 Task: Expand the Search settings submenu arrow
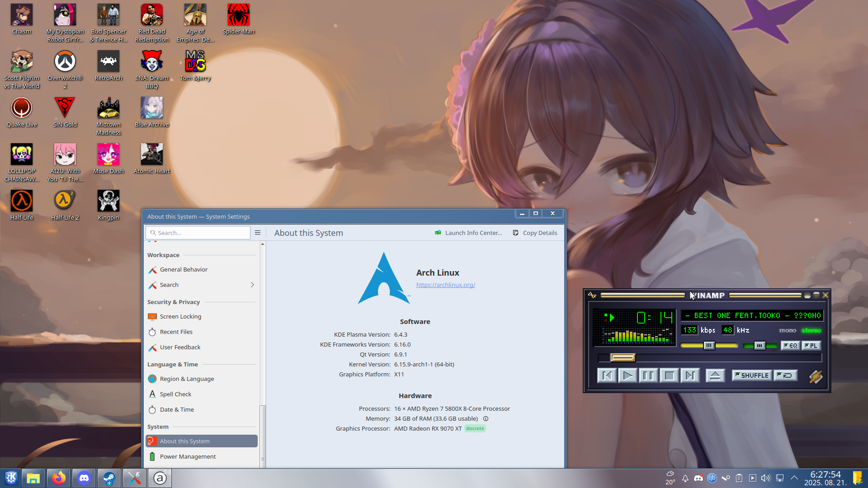252,285
